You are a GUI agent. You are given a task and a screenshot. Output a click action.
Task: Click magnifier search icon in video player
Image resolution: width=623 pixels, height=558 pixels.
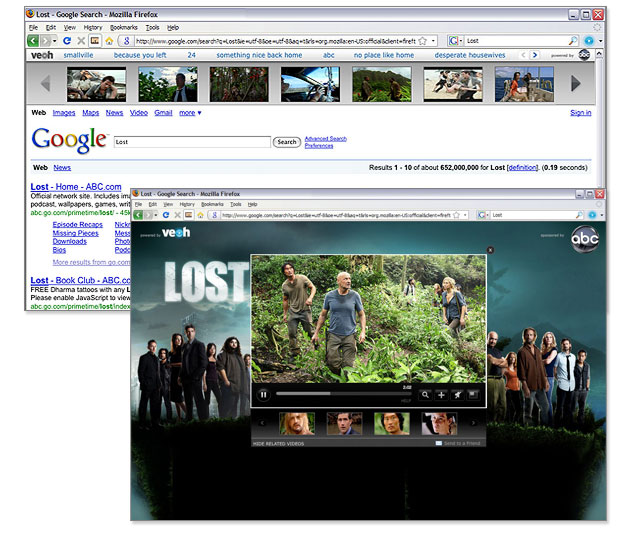tap(425, 395)
